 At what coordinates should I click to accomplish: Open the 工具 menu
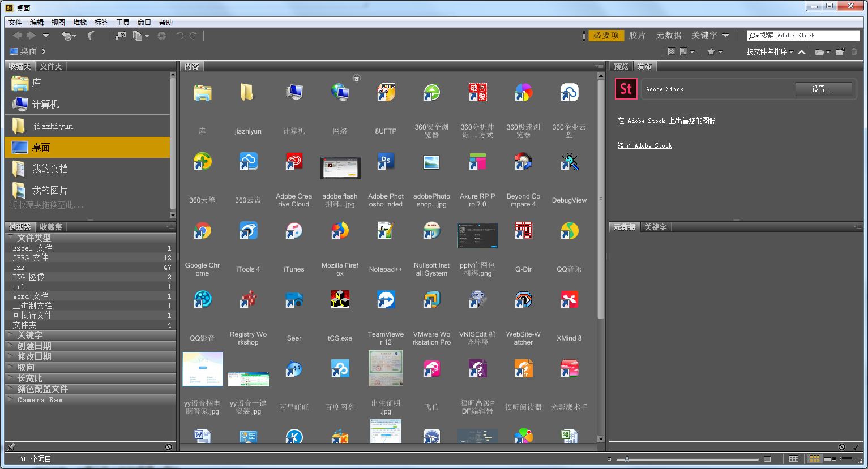[x=123, y=23]
